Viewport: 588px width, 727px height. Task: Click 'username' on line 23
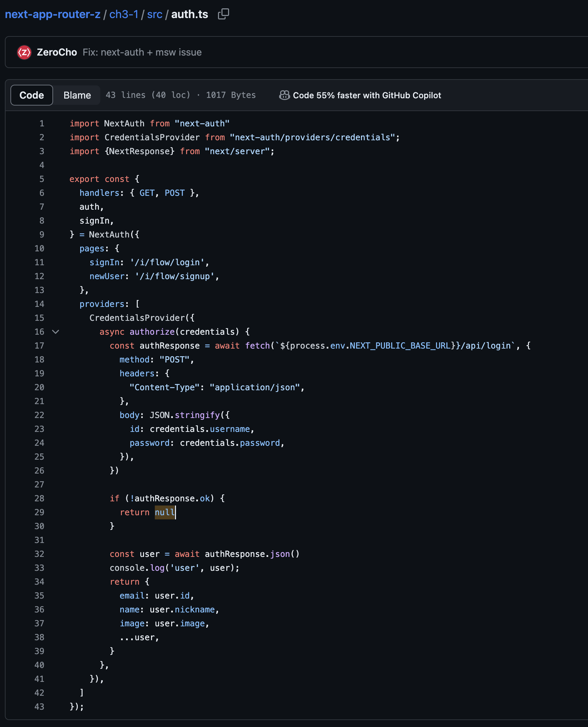pos(230,429)
